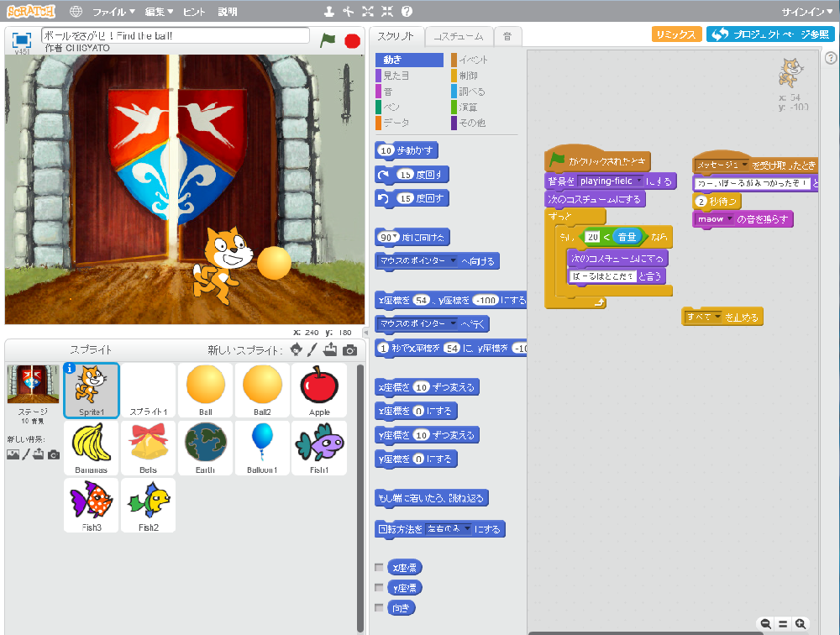
Task: Open the ファイル menu
Action: point(113,12)
